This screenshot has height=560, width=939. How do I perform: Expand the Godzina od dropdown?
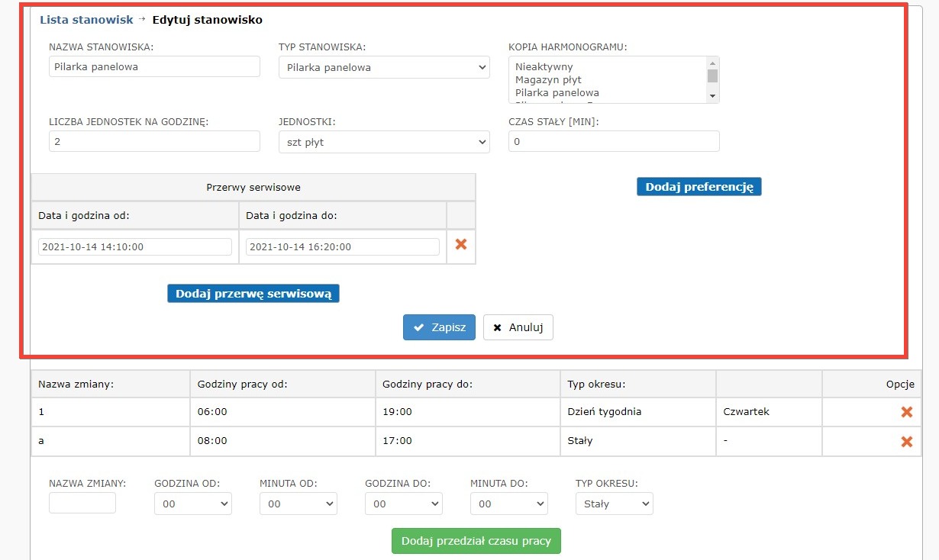tap(192, 504)
